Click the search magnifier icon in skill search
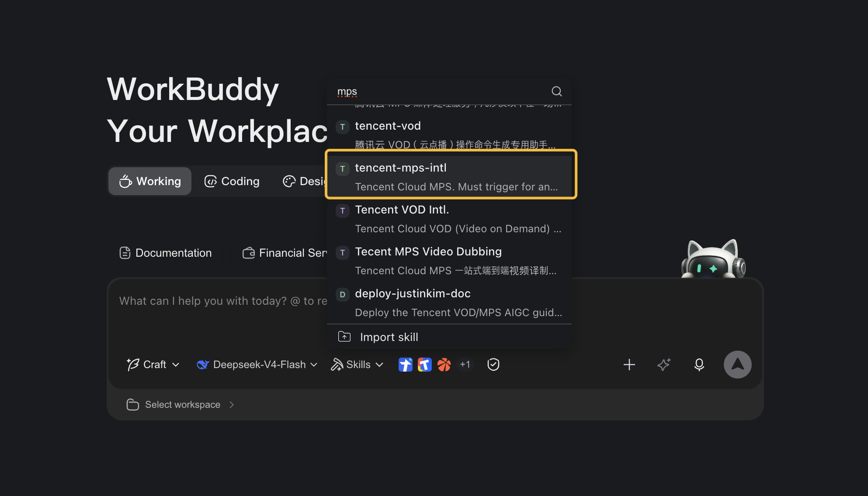This screenshot has height=496, width=868. tap(556, 91)
